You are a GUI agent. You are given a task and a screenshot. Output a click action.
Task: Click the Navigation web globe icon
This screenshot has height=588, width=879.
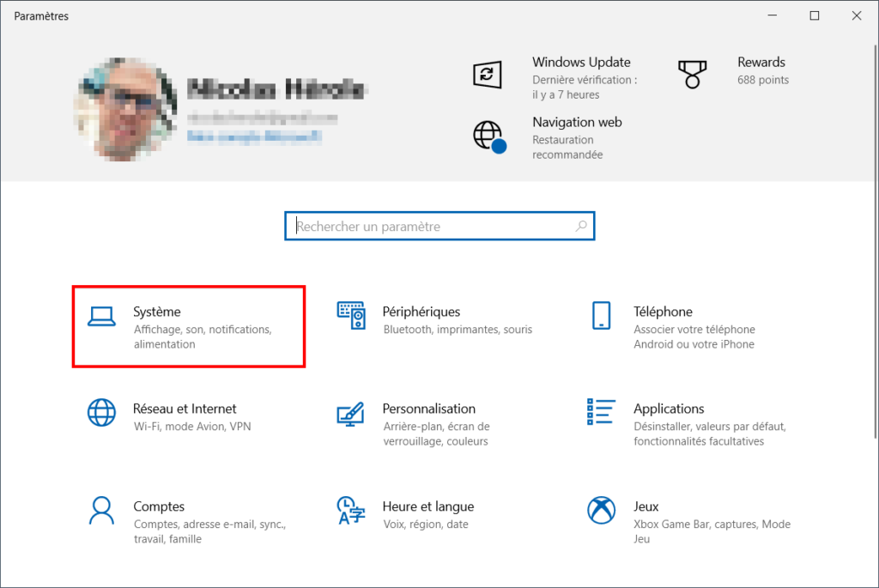(489, 136)
